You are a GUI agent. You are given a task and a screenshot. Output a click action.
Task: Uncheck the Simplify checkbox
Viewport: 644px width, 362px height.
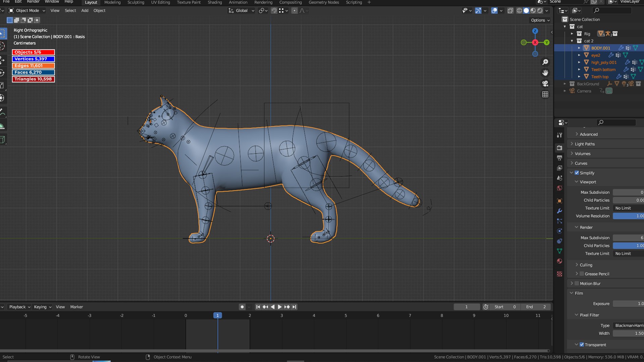pos(577,173)
